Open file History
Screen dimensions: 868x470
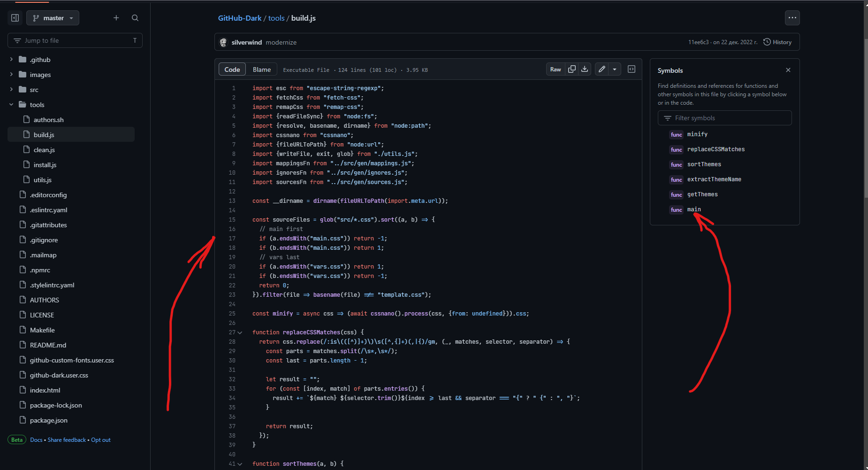coord(777,42)
